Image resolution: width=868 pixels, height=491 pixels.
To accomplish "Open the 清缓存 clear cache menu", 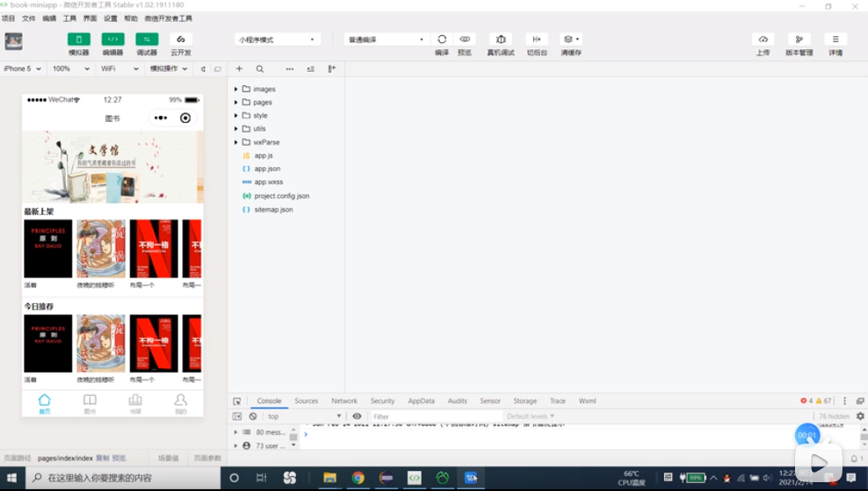I will click(x=571, y=40).
